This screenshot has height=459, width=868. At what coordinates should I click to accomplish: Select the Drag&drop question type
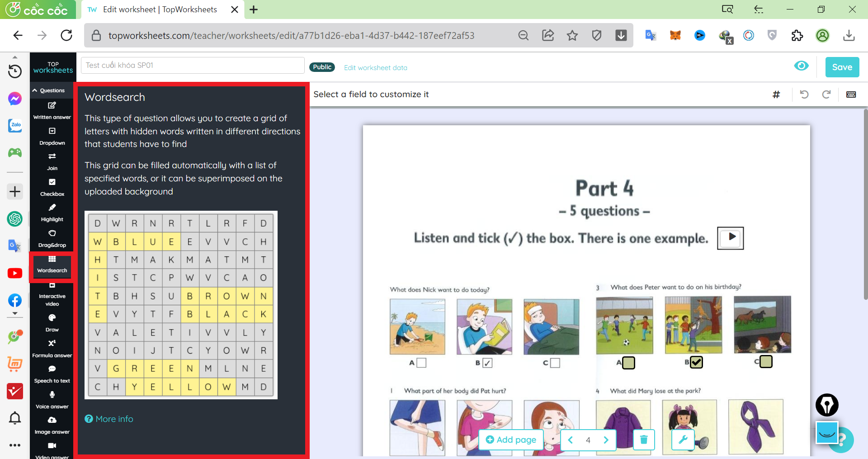pyautogui.click(x=52, y=238)
